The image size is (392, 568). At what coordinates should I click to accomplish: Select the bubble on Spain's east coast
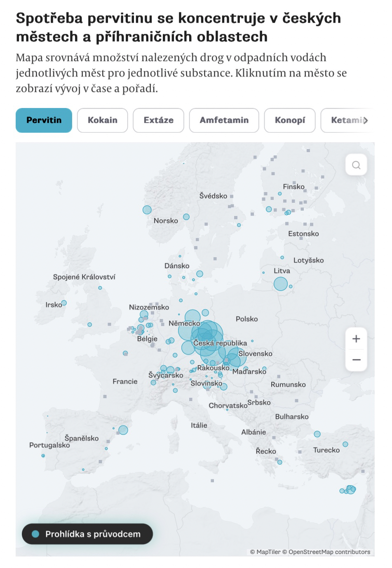[123, 430]
